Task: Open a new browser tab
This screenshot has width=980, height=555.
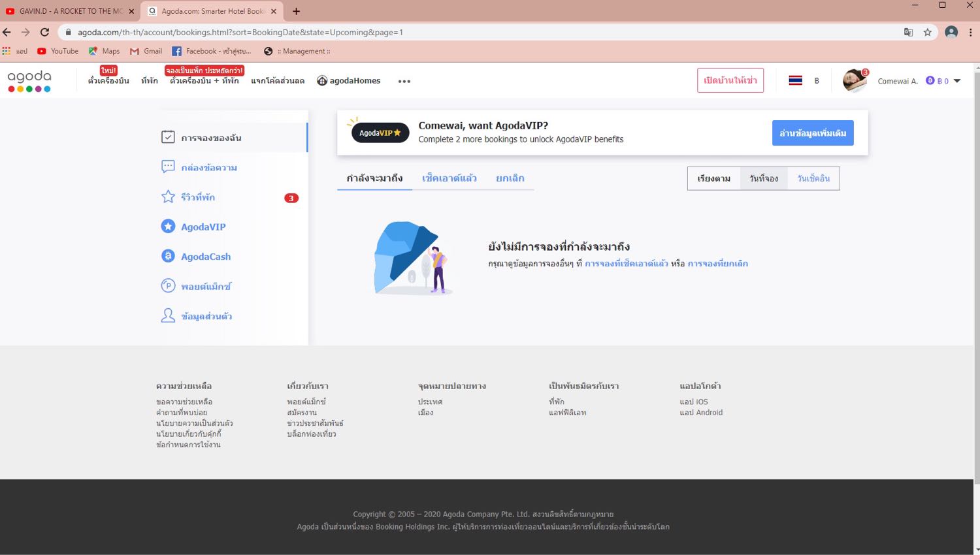Action: [x=296, y=11]
